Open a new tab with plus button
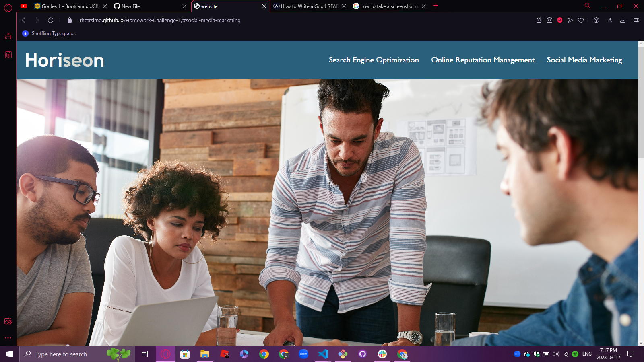This screenshot has width=644, height=362. 436,6
